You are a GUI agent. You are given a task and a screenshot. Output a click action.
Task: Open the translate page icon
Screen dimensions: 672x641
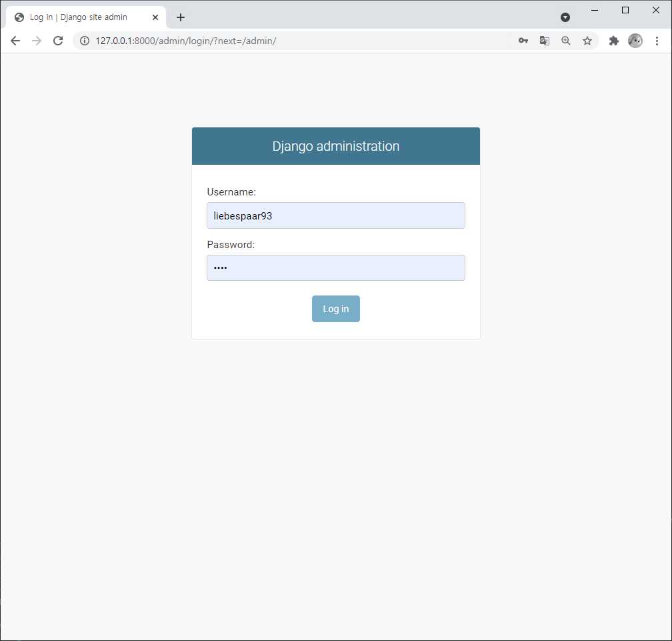545,41
